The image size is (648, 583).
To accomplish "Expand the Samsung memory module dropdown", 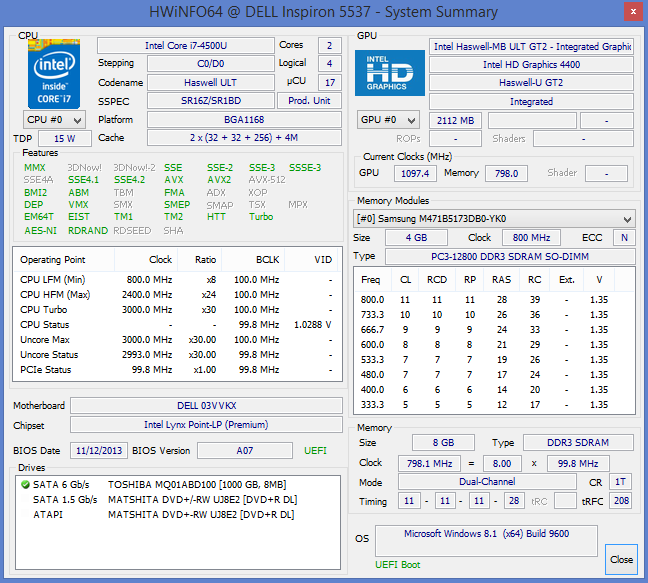I will coord(494,219).
